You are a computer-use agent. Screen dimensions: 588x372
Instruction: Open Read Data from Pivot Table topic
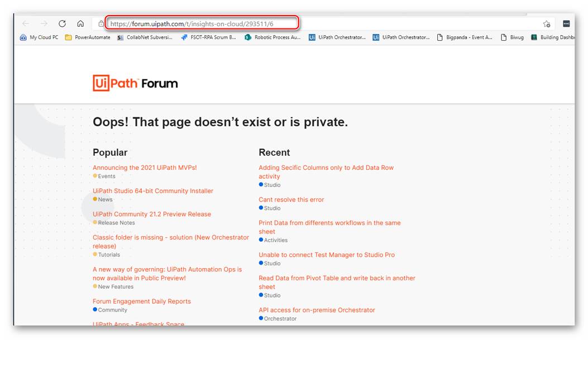click(x=337, y=282)
